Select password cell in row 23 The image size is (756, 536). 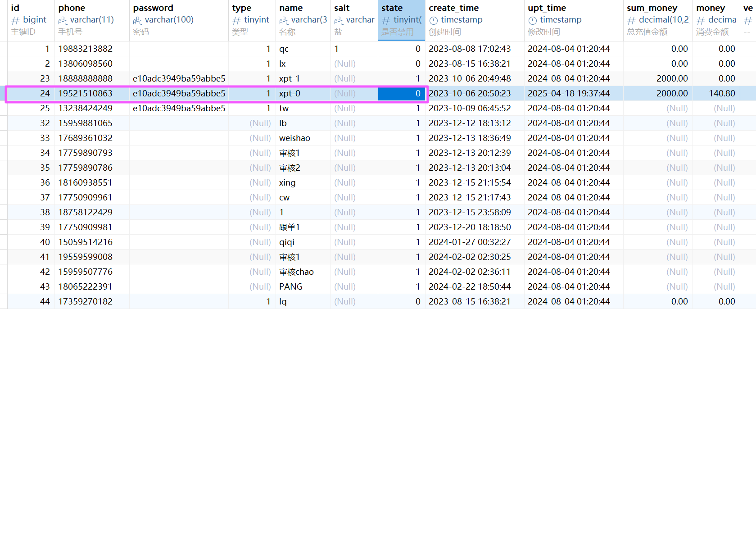[x=179, y=78]
